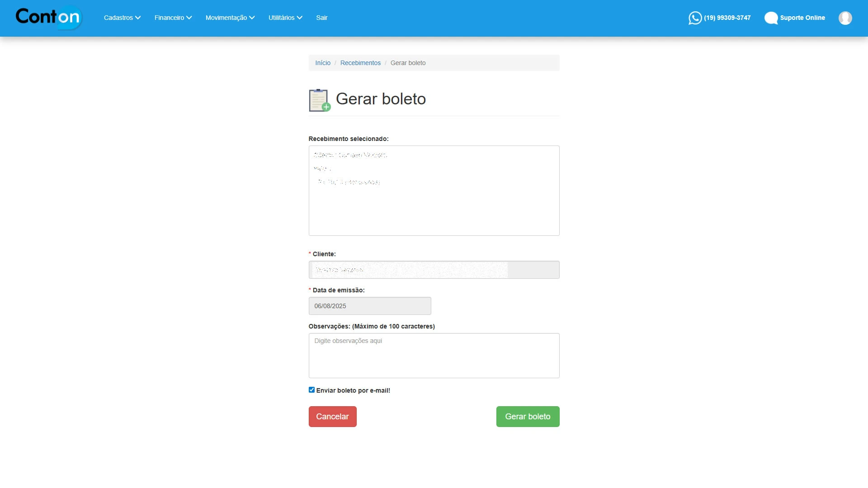Go to Início breadcrumb link

tap(323, 63)
